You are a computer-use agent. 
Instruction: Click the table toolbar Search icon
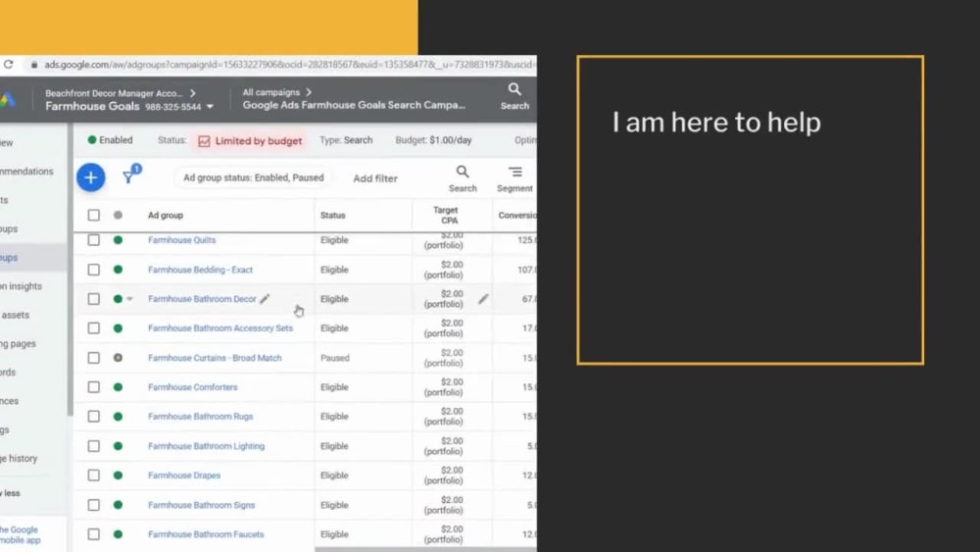click(463, 172)
